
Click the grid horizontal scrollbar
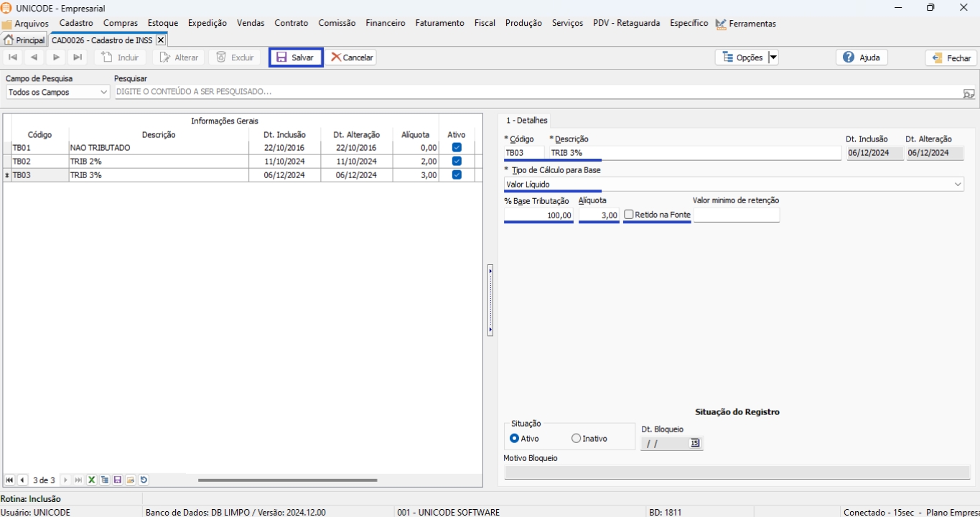[x=287, y=480]
